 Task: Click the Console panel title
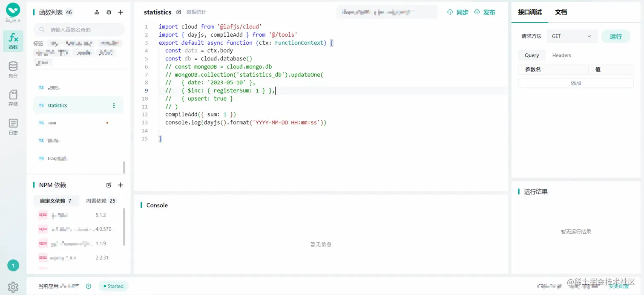pyautogui.click(x=157, y=205)
